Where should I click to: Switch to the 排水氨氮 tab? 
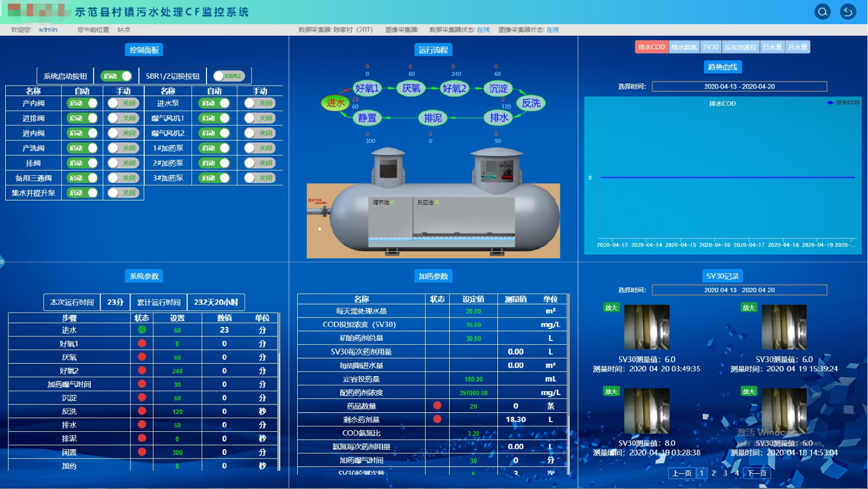684,47
